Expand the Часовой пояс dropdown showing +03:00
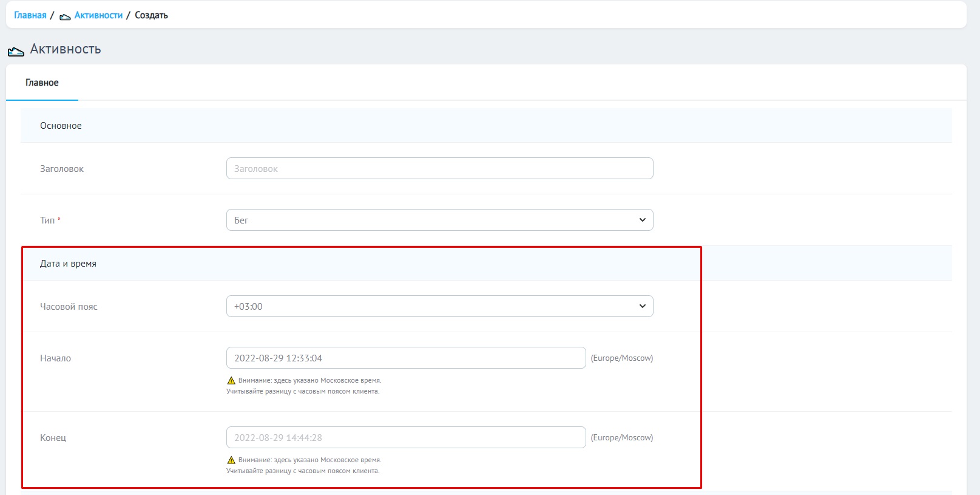 (x=439, y=307)
